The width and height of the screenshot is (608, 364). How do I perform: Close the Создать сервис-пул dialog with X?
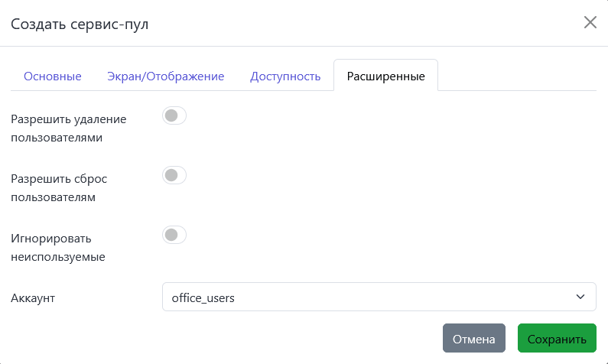click(x=590, y=22)
